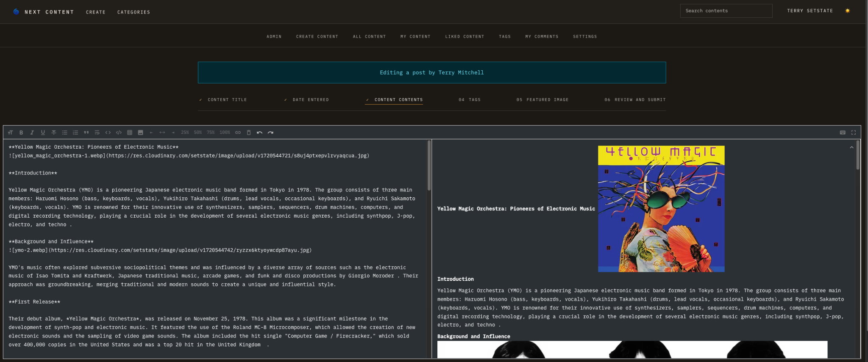Center image with the double arrow icon
This screenshot has width=868, height=362.
(x=162, y=133)
